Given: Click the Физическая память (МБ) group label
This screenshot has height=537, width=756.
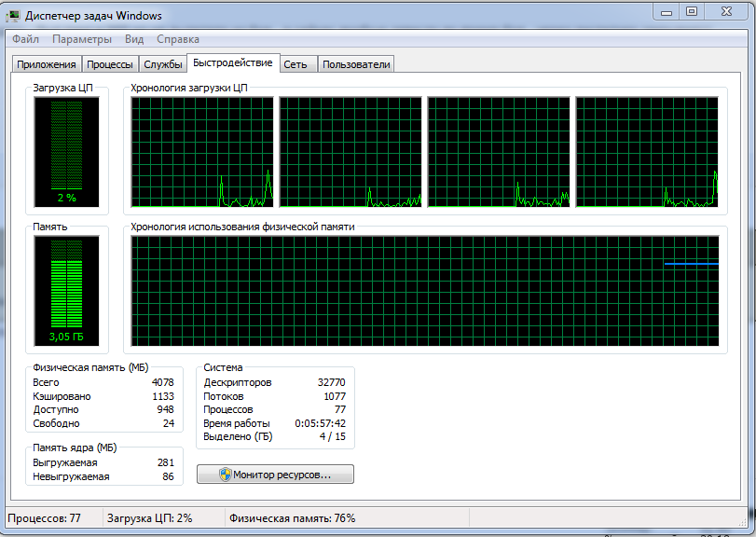Looking at the screenshot, I should 90,367.
